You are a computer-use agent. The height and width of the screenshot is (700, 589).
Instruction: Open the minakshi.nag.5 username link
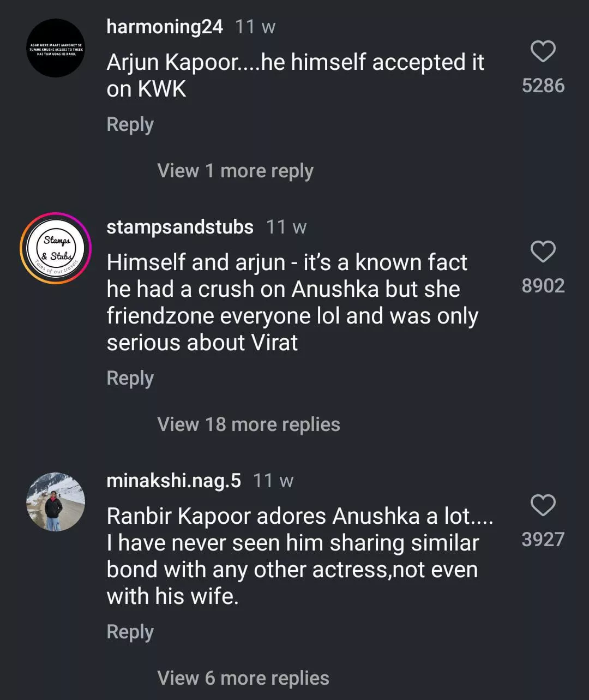point(173,481)
